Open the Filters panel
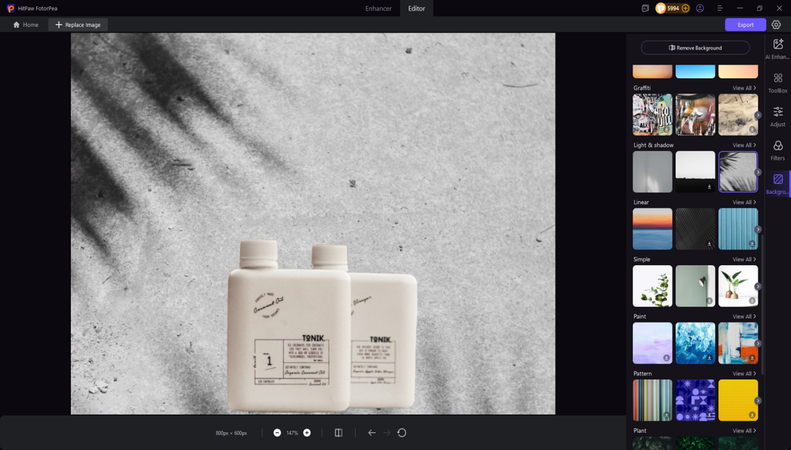 778,145
